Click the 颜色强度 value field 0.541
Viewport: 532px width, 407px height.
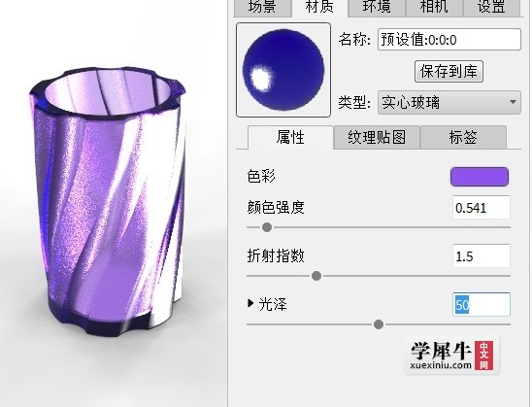(x=482, y=208)
